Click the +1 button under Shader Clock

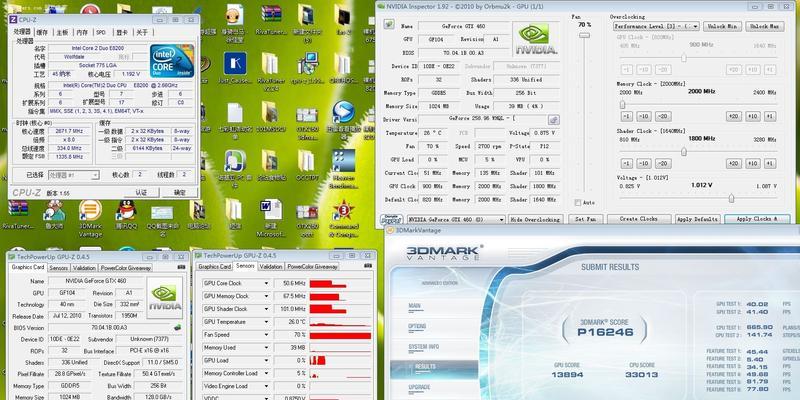[770, 163]
